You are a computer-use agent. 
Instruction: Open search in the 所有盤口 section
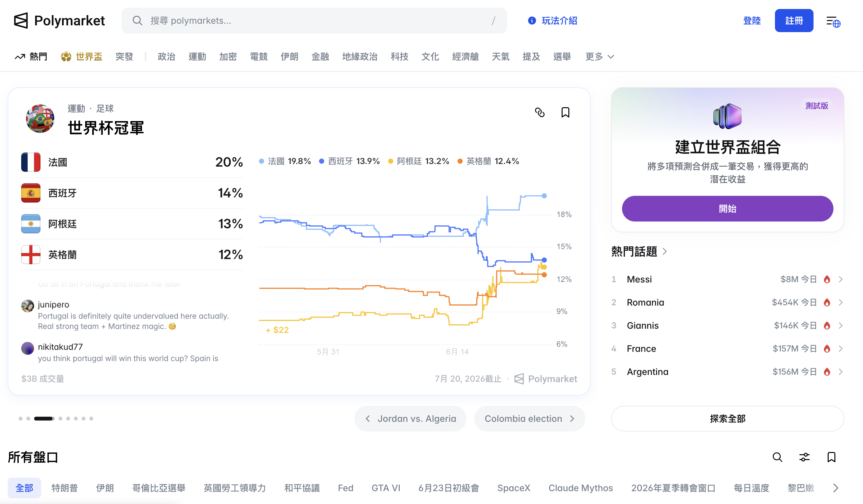[778, 457]
